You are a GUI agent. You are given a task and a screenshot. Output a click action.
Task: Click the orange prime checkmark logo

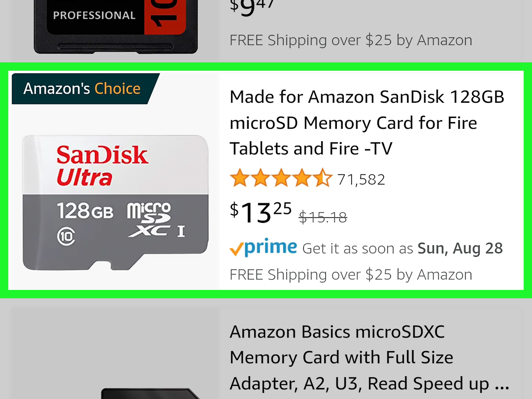point(236,250)
